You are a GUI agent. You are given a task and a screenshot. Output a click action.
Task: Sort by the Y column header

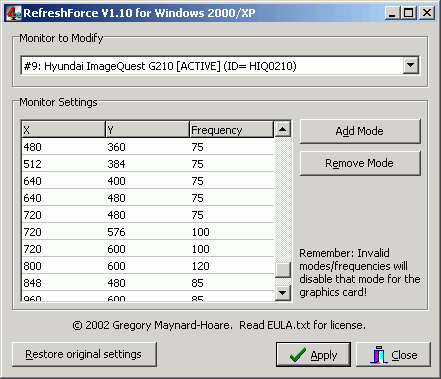tap(147, 129)
